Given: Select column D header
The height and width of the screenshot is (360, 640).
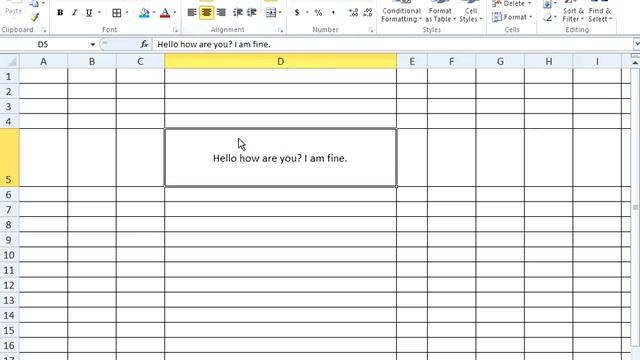Looking at the screenshot, I should (x=280, y=61).
